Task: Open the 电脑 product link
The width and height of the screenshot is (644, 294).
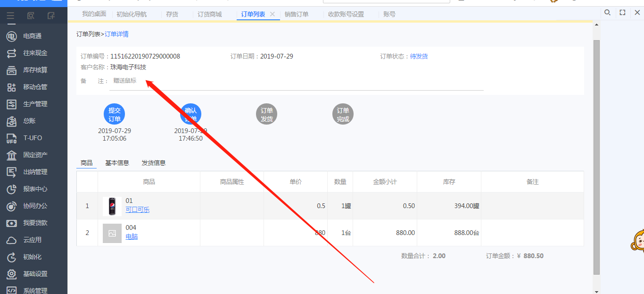Action: point(132,236)
